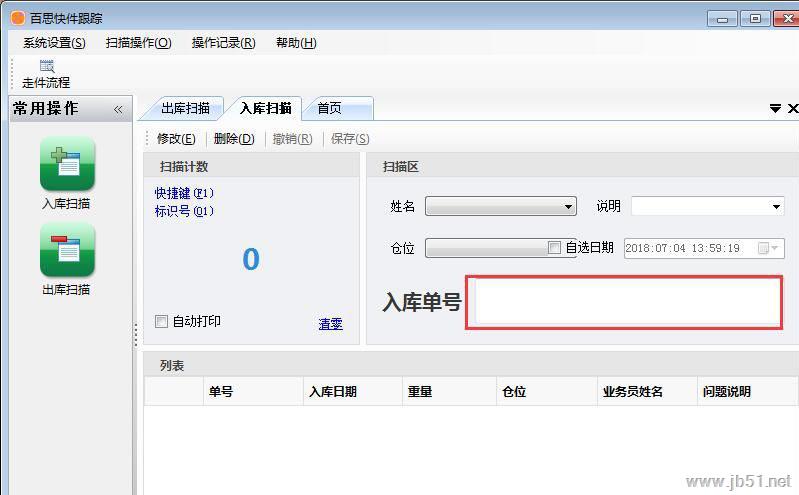
Task: Click the 保存(S) toolbar button
Action: click(x=350, y=139)
